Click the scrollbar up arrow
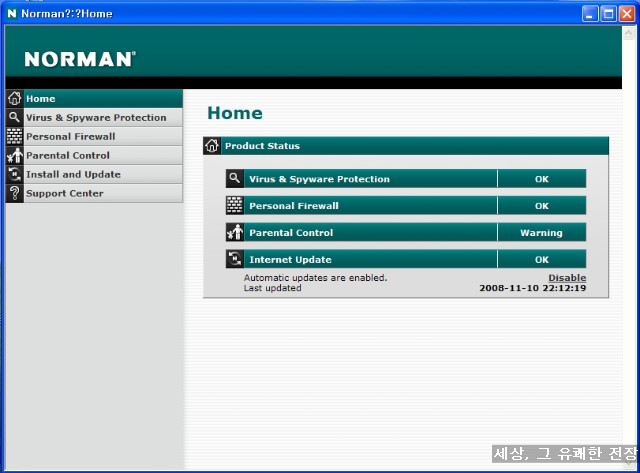 (628, 33)
